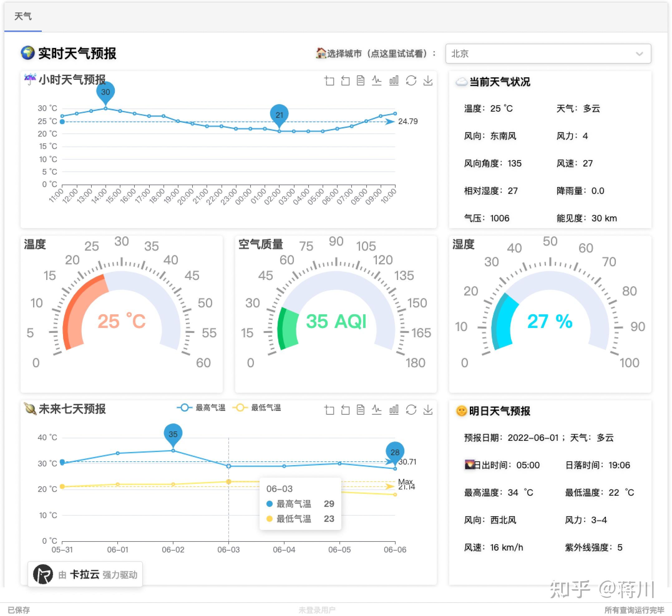Image resolution: width=672 pixels, height=616 pixels.
Task: Download 小时天气预报 chart as image
Action: (x=428, y=81)
